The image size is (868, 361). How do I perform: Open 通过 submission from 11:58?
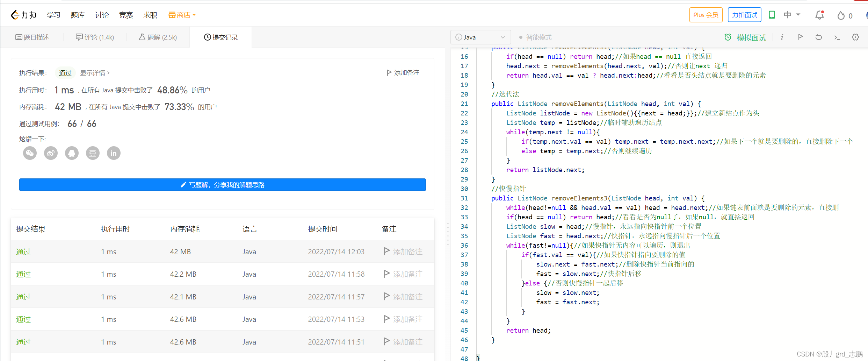click(x=23, y=274)
